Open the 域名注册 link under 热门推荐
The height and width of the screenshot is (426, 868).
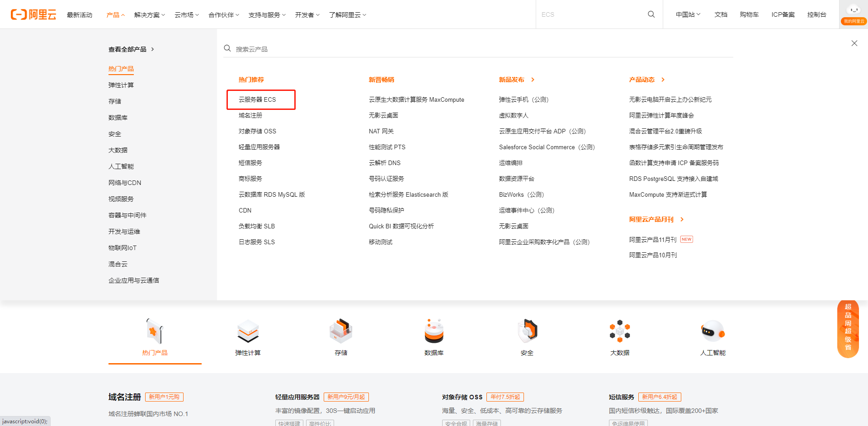click(250, 115)
